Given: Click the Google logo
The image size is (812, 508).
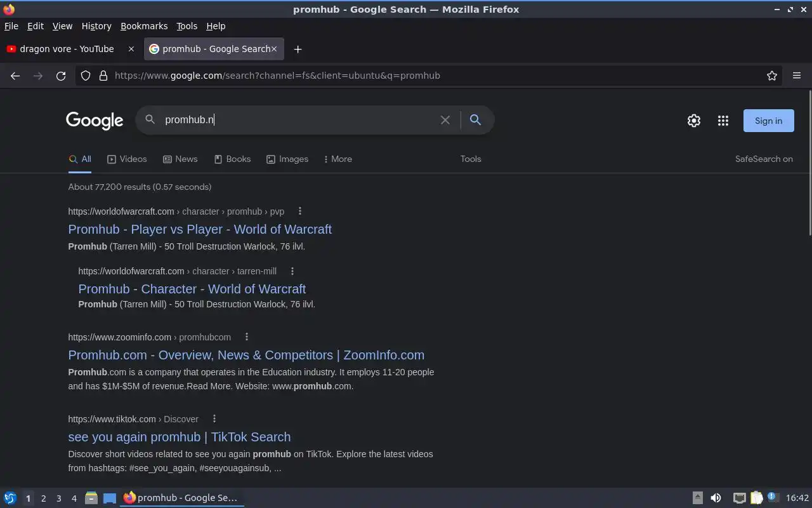Looking at the screenshot, I should [x=95, y=121].
